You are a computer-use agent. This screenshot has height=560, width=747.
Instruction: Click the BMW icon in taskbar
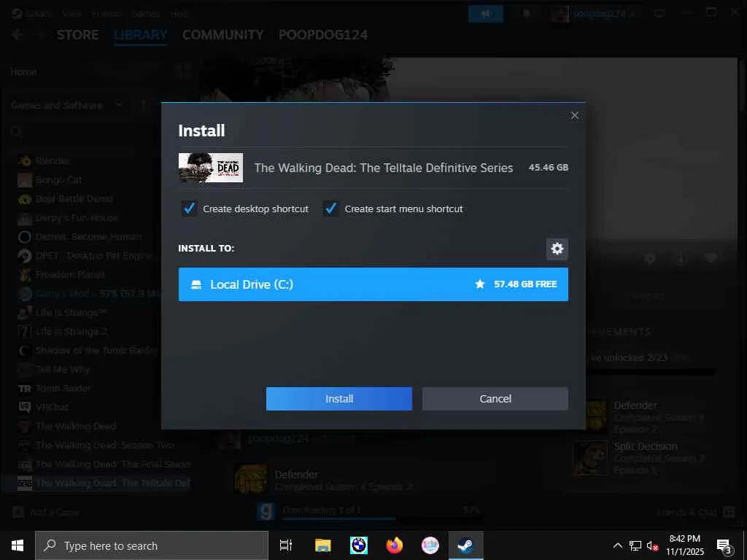[x=359, y=545]
